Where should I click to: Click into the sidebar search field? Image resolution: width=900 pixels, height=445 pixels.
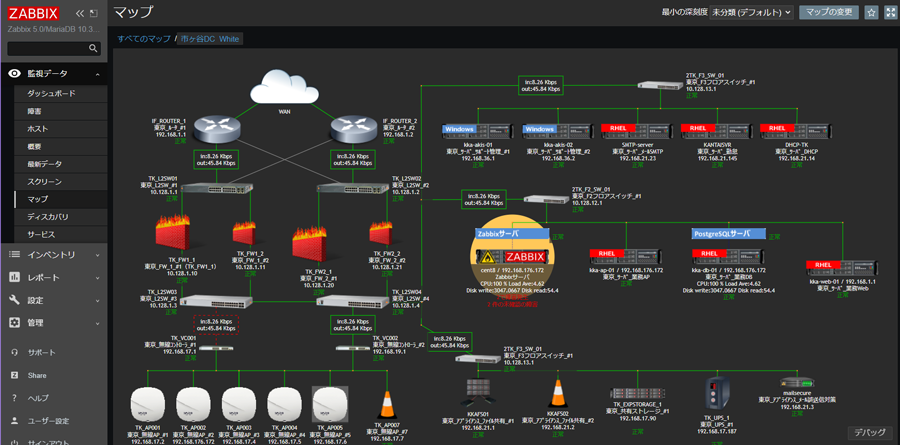point(54,49)
